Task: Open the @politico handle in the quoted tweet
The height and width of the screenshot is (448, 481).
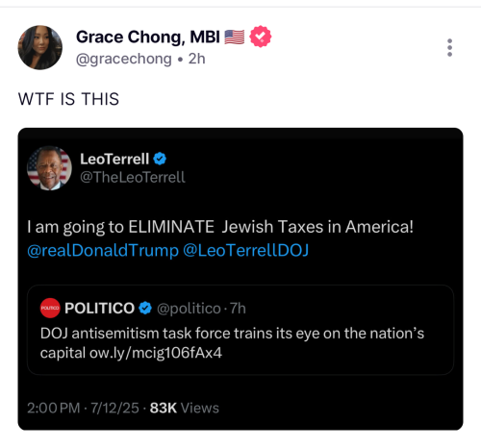Action: pyautogui.click(x=189, y=309)
